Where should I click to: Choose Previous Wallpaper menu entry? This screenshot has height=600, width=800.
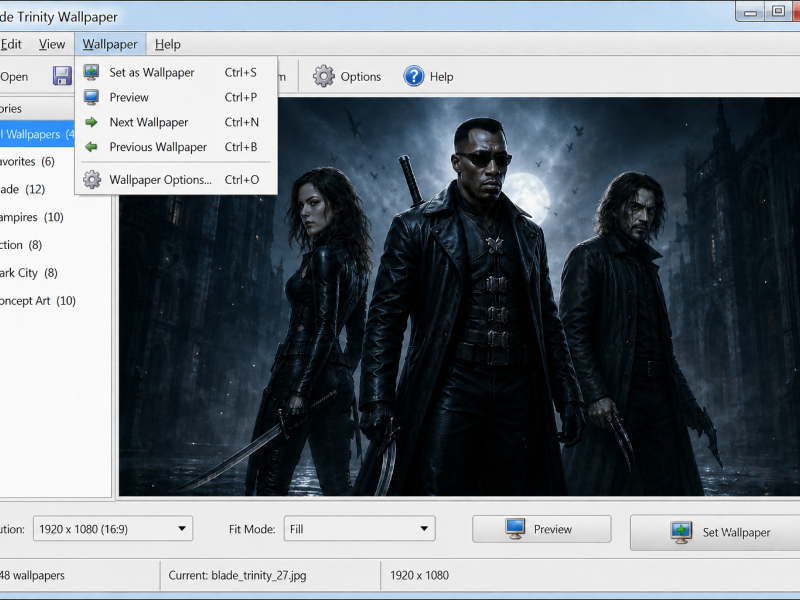(176, 147)
